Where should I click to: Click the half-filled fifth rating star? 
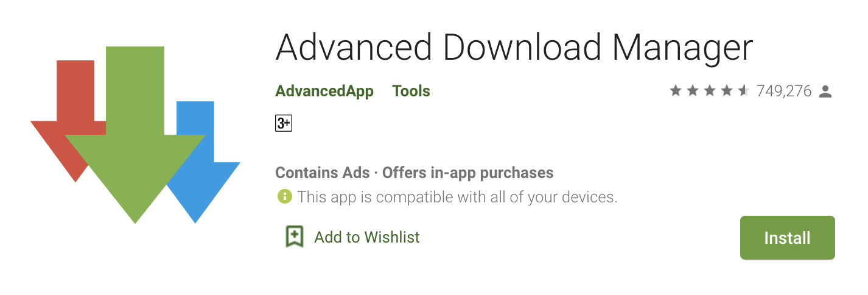pos(744,91)
